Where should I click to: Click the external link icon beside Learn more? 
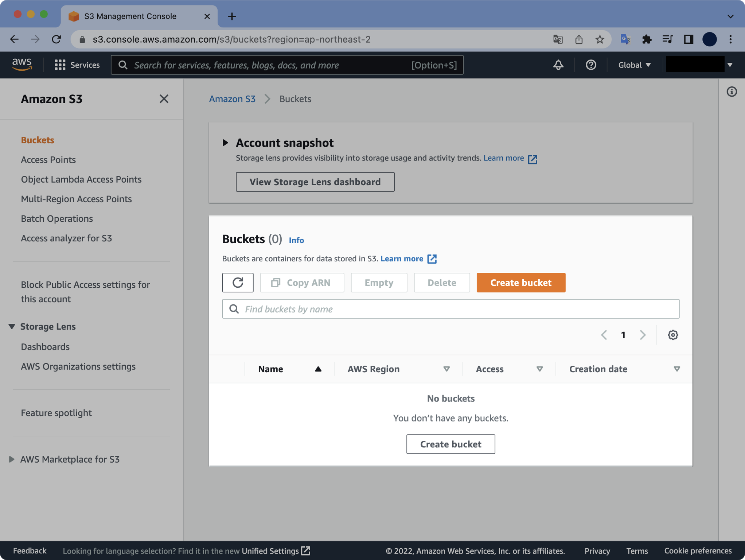[x=533, y=159]
